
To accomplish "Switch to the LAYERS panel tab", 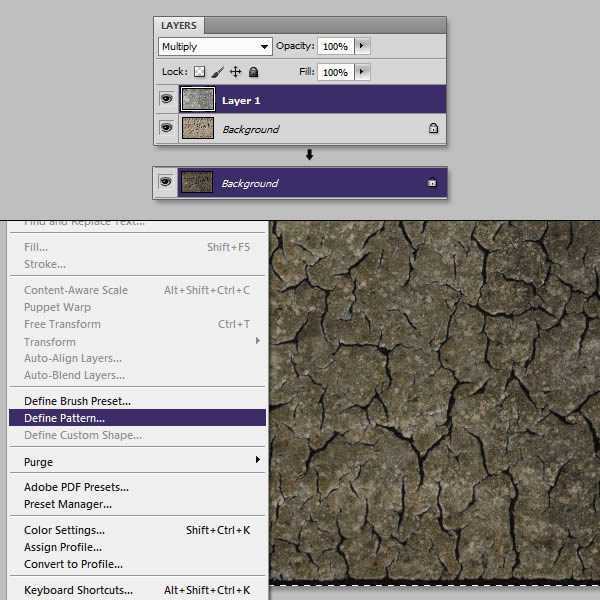I will coord(179,26).
